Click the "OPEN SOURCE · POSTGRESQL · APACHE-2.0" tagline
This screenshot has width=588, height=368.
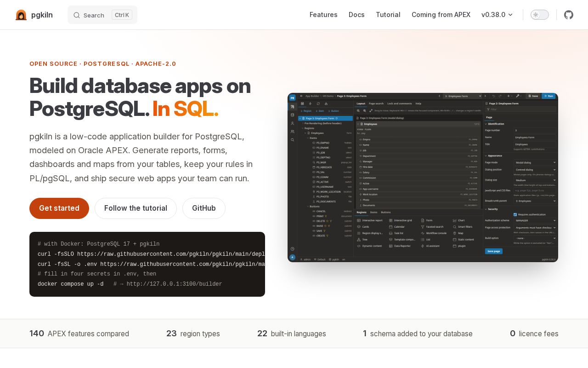[x=103, y=64]
